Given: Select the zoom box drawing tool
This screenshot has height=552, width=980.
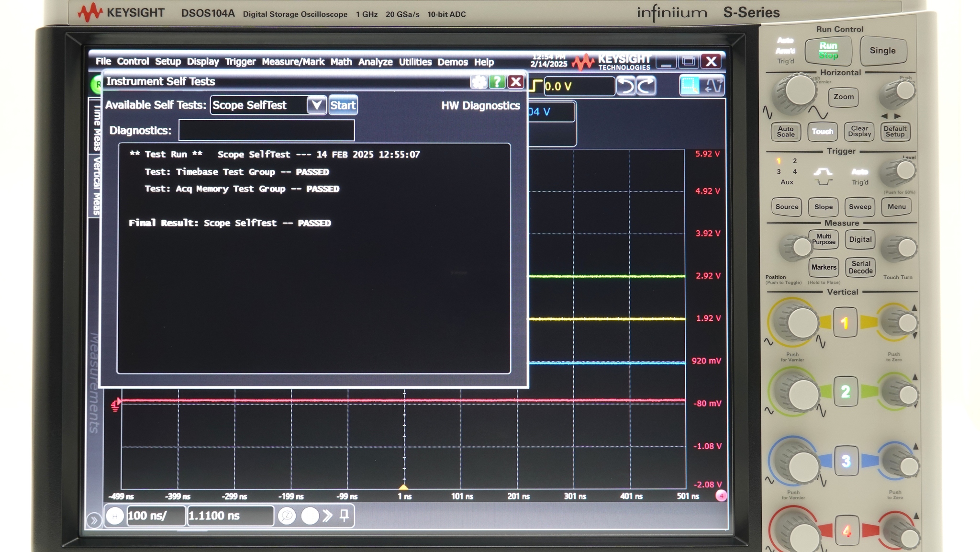Looking at the screenshot, I should 690,86.
